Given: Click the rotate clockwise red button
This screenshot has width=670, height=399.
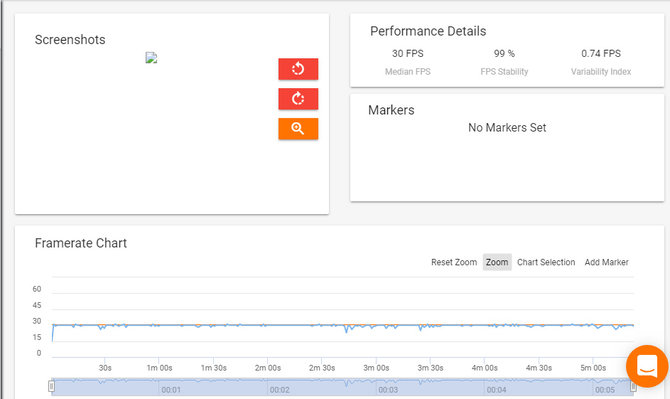Looking at the screenshot, I should coord(298,99).
